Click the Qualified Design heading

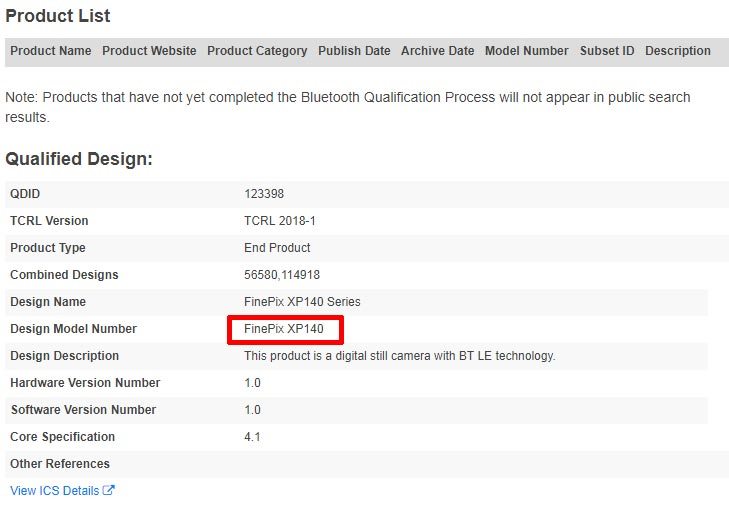click(x=79, y=159)
